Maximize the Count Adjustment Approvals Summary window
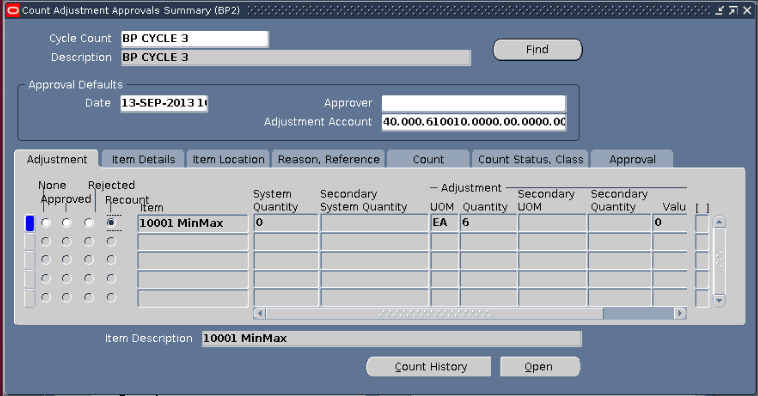 pyautogui.click(x=733, y=10)
